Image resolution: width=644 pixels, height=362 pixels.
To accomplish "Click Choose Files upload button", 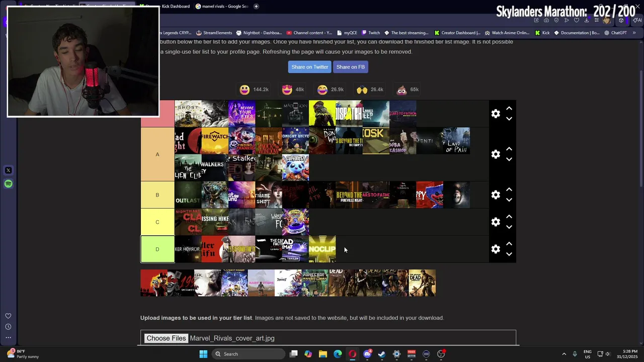I will click(x=166, y=338).
